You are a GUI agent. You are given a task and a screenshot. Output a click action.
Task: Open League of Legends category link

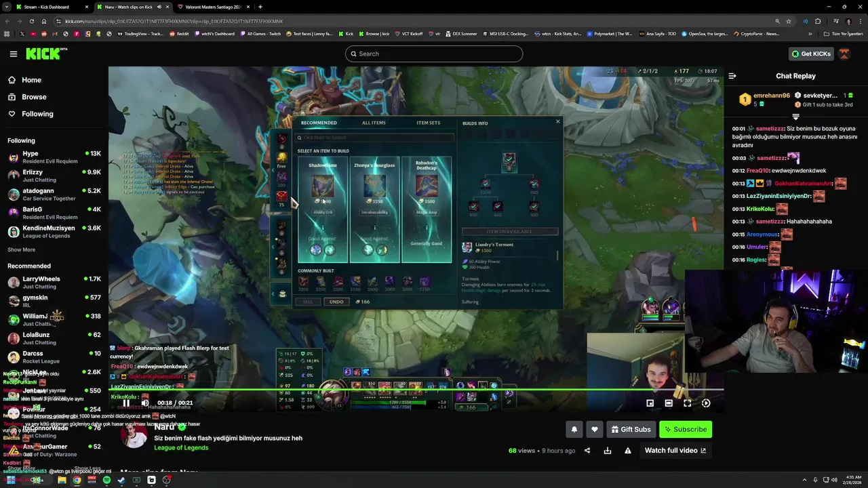(181, 448)
